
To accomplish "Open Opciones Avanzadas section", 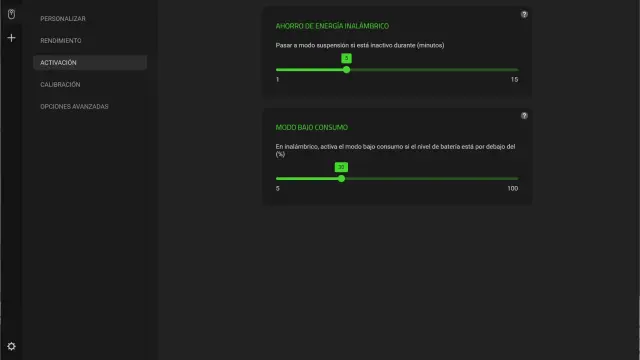I will (x=74, y=107).
